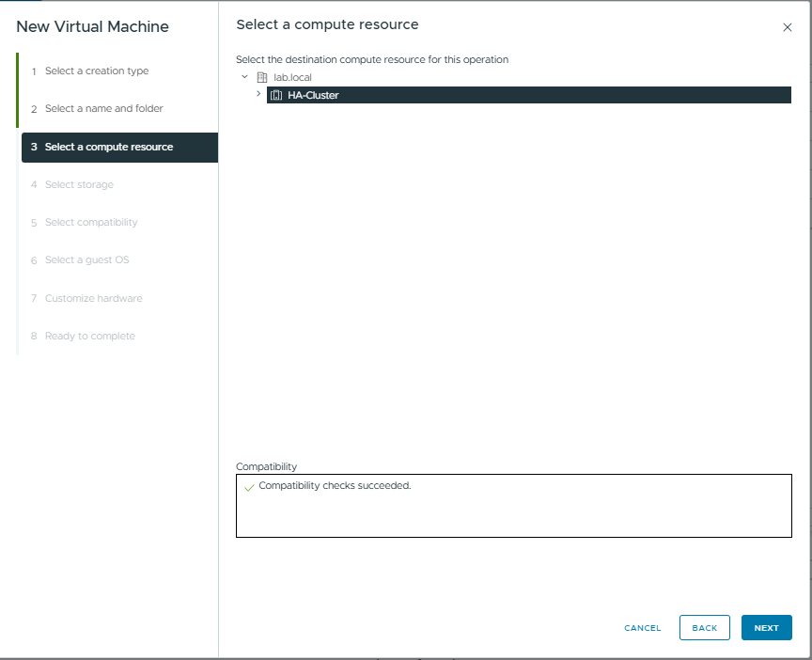Jump to step 4 Select storage
Screen dimensions: 812x660
coord(79,185)
